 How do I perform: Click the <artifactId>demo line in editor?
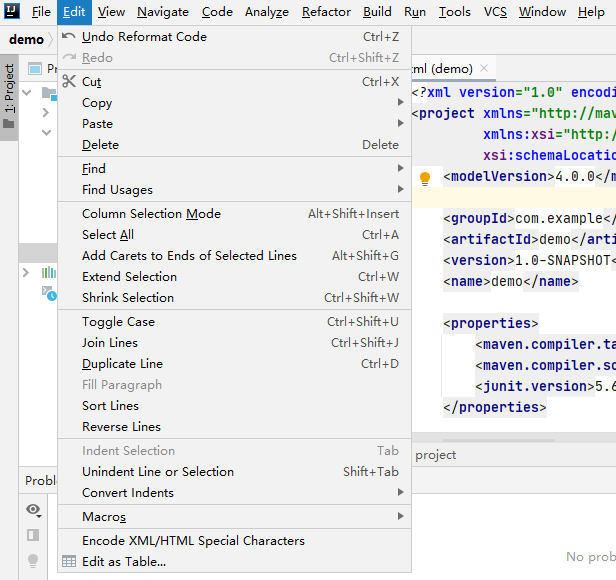coord(530,239)
